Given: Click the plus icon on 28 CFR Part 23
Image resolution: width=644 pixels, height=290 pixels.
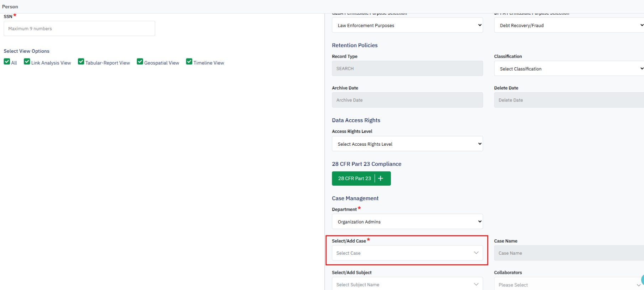Looking at the screenshot, I should coord(381,178).
